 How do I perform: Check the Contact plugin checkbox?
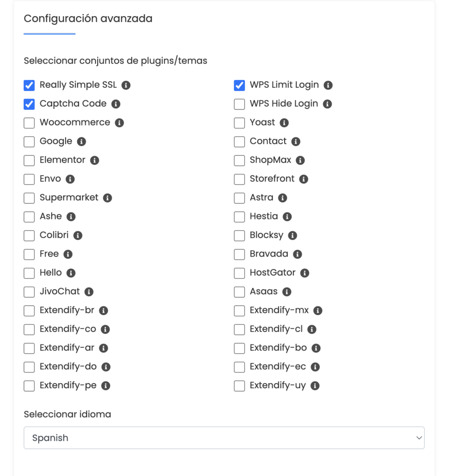(x=239, y=141)
